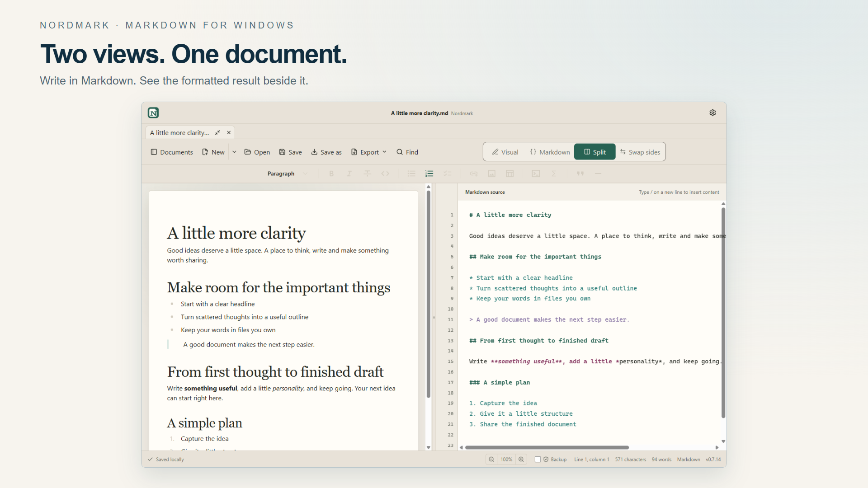Switch to Markdown view mode
The height and width of the screenshot is (488, 868).
click(x=550, y=152)
